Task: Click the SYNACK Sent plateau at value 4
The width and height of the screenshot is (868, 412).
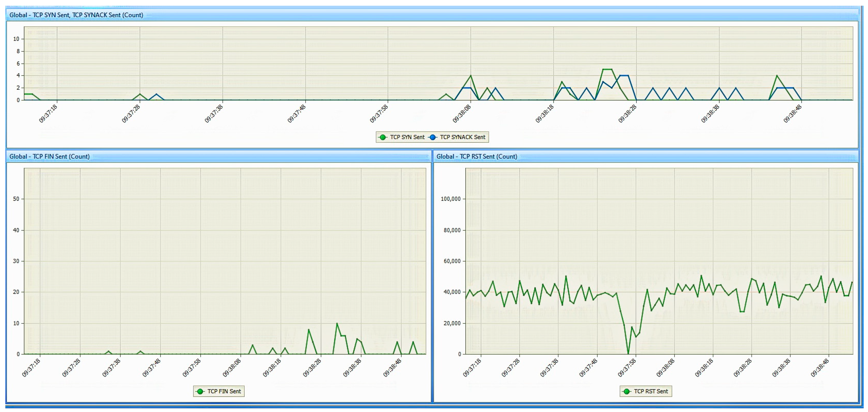Action: point(624,76)
